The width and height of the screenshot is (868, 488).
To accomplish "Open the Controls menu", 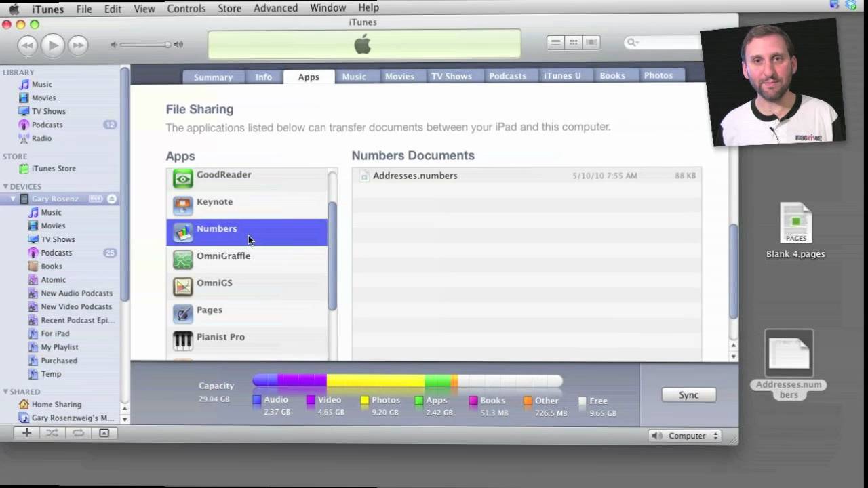I will [186, 8].
